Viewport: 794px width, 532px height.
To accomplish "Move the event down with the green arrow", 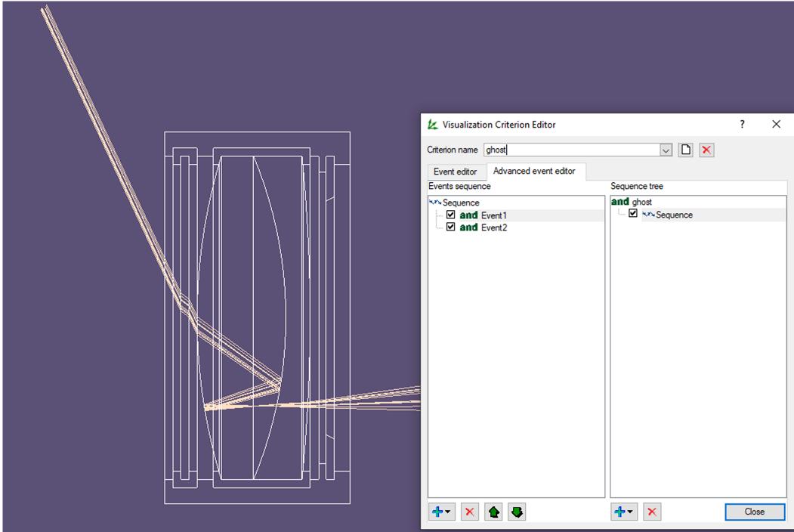I will point(517,512).
